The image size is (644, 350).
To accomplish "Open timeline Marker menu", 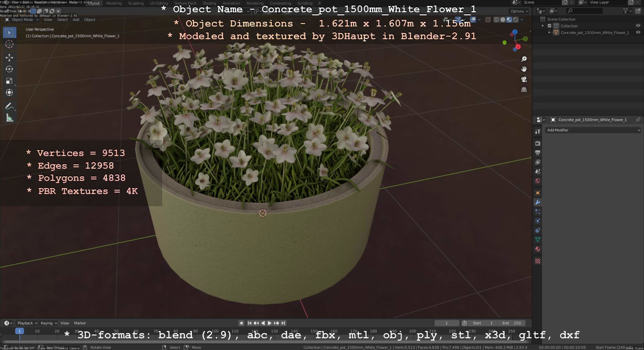I will [x=80, y=323].
